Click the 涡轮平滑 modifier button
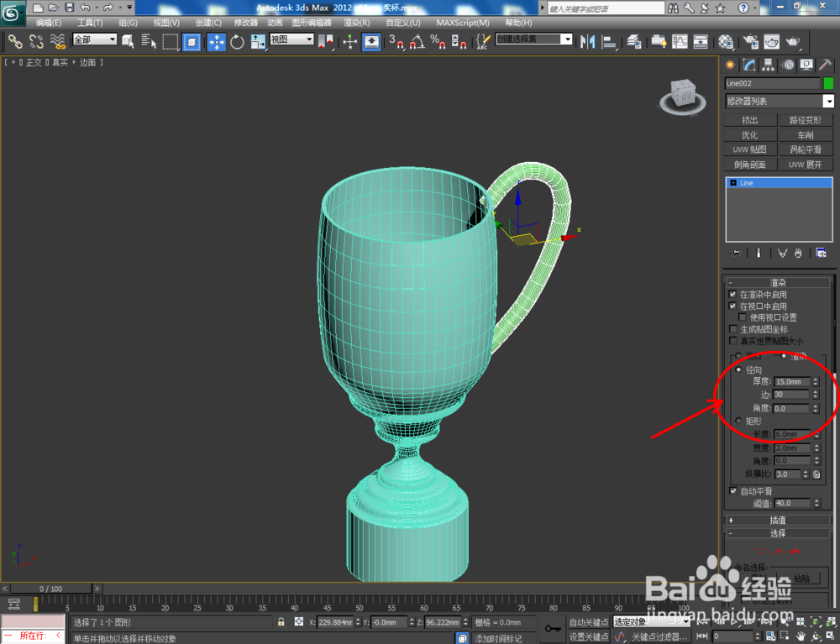This screenshot has width=840, height=644. (806, 149)
